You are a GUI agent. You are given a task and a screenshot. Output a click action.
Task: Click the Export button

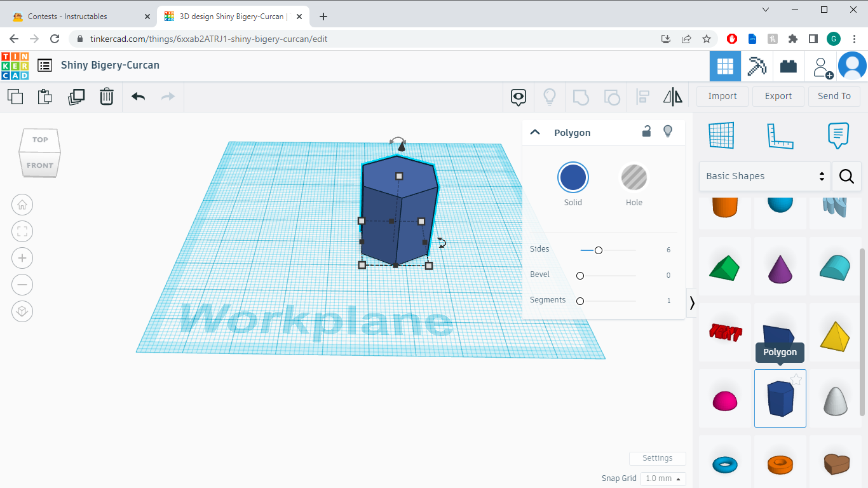pos(778,97)
